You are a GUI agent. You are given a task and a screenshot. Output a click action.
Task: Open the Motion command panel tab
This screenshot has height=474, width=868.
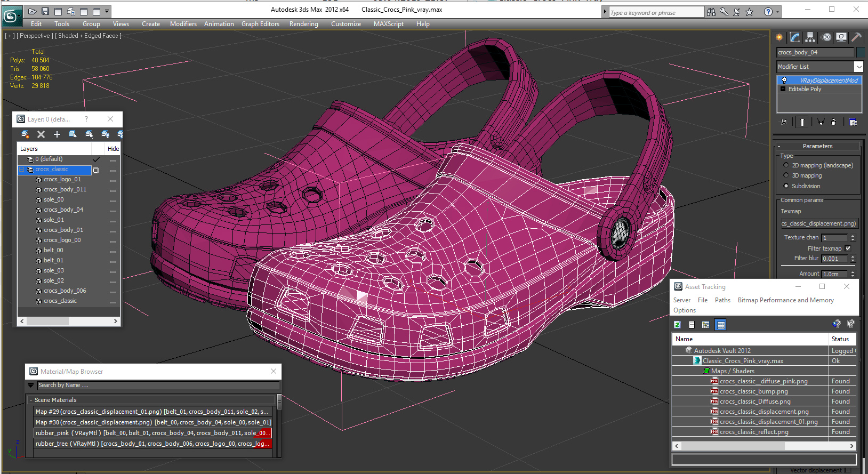click(826, 37)
